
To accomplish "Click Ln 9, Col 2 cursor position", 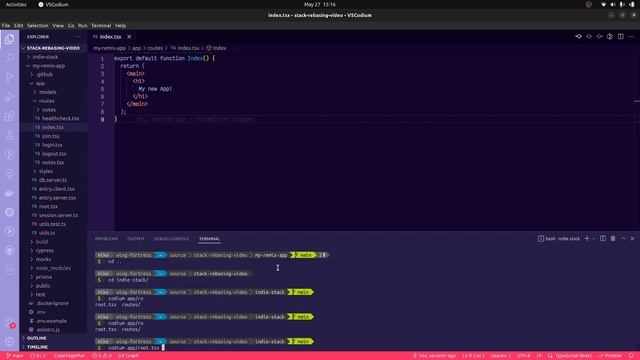I will (473, 356).
